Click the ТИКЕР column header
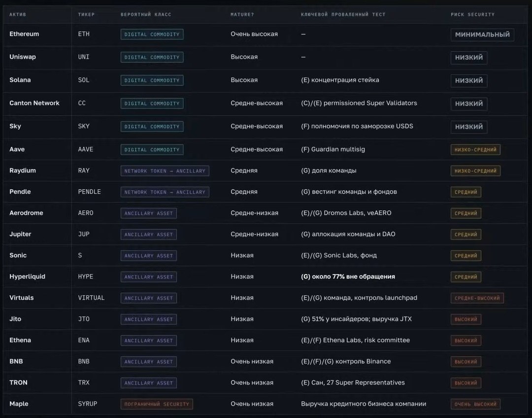The height and width of the screenshot is (418, 532). (x=86, y=15)
